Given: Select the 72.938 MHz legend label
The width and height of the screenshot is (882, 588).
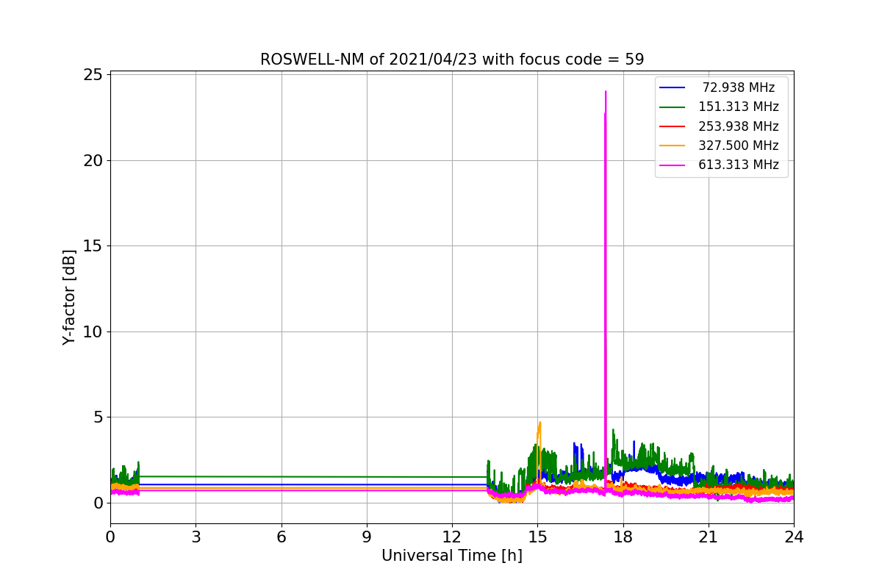Looking at the screenshot, I should pos(739,87).
